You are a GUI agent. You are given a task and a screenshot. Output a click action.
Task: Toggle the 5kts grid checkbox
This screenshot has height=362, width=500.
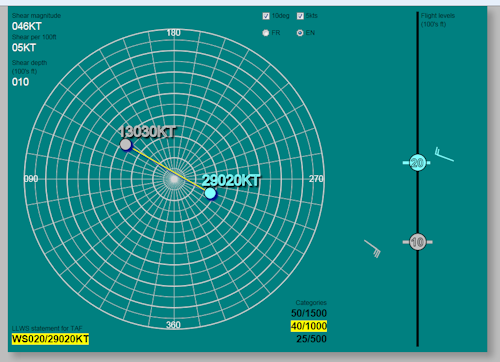coord(300,16)
